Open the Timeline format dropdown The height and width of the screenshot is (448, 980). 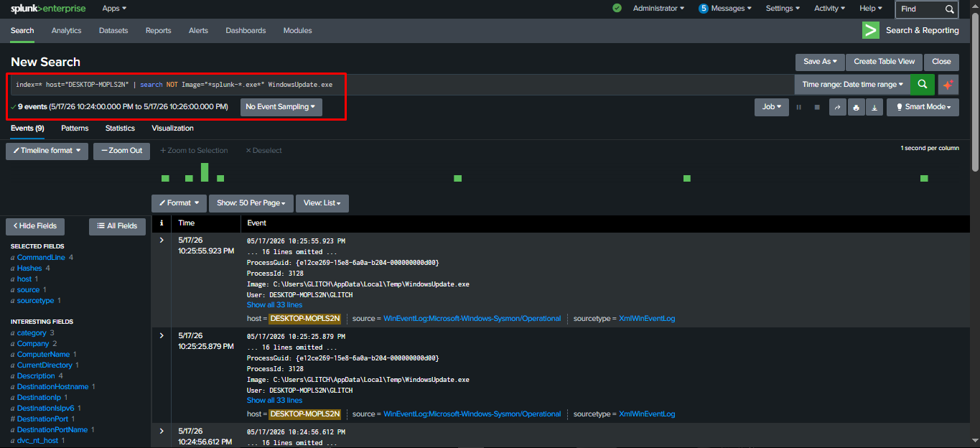point(47,151)
